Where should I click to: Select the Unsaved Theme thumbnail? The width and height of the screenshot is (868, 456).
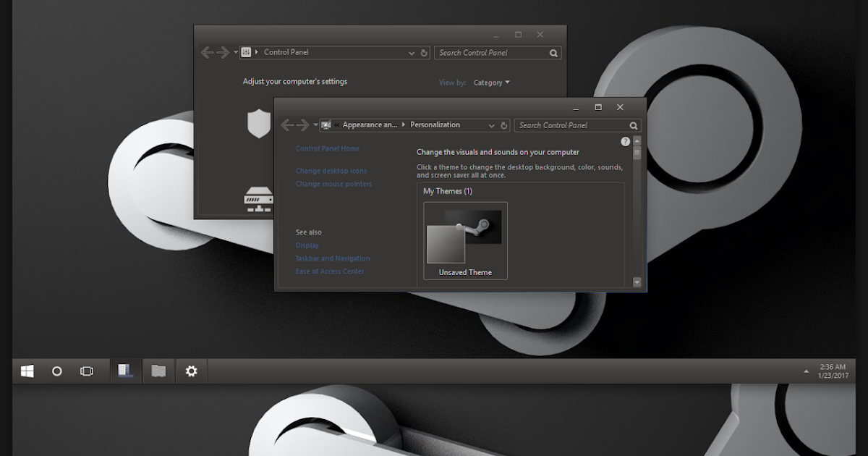(x=465, y=241)
